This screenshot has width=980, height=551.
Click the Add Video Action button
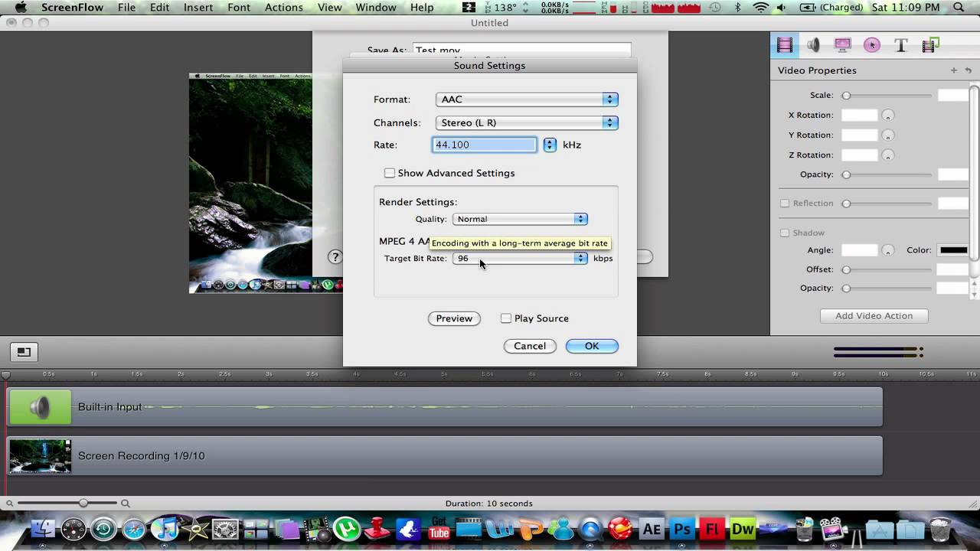(x=874, y=316)
